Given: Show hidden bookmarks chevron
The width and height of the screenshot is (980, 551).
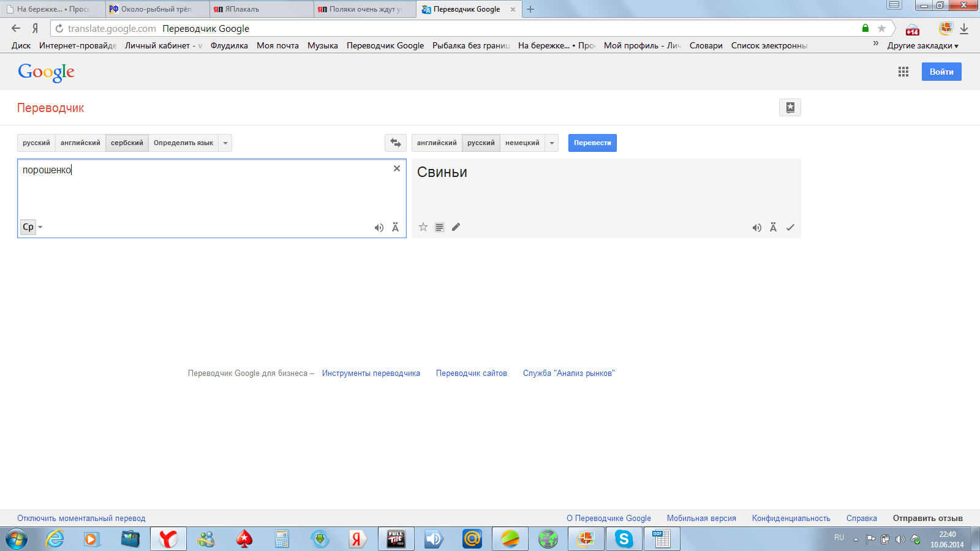Looking at the screenshot, I should point(876,44).
